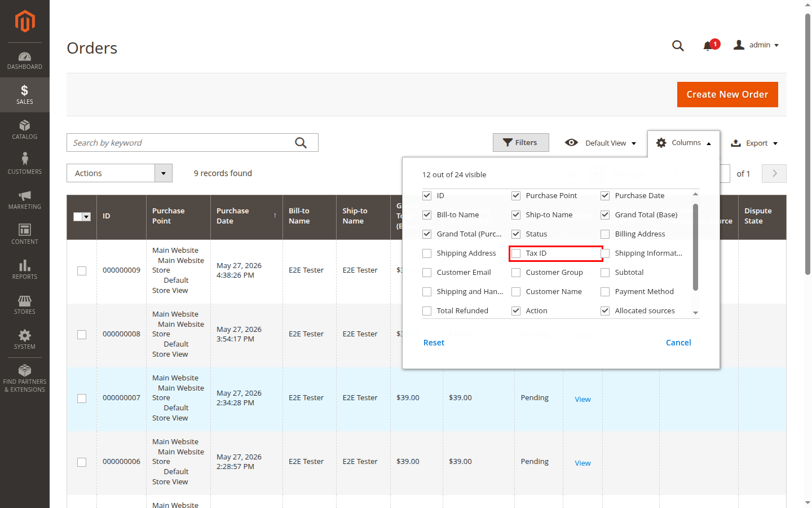Open the Export dropdown

(754, 143)
